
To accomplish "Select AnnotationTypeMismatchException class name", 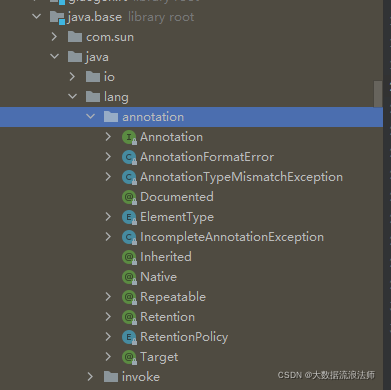I will click(241, 177).
